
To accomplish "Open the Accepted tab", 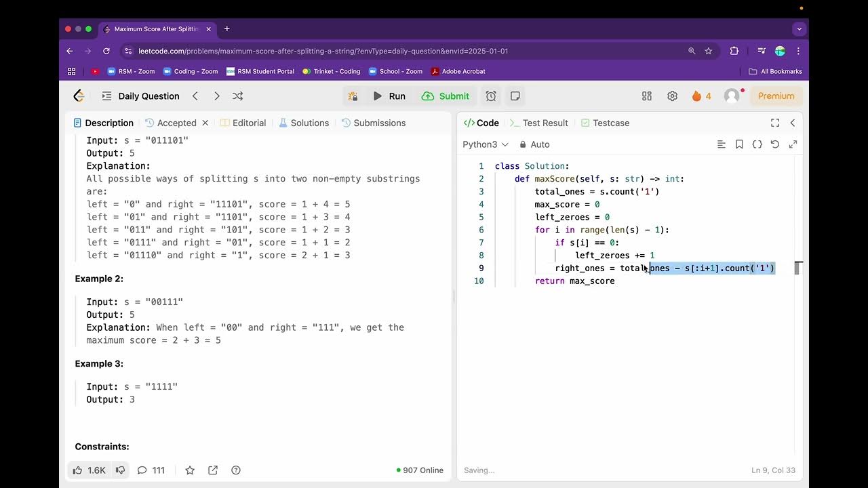I will click(171, 123).
